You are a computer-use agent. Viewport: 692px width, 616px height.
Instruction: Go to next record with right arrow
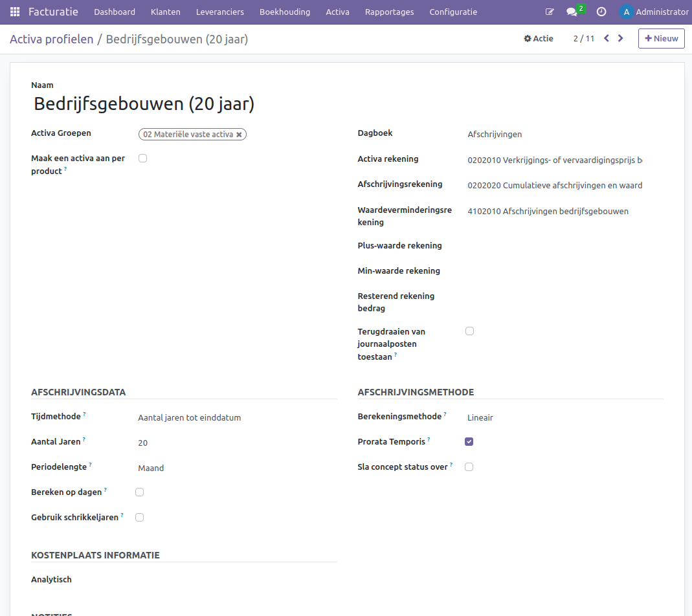(620, 38)
